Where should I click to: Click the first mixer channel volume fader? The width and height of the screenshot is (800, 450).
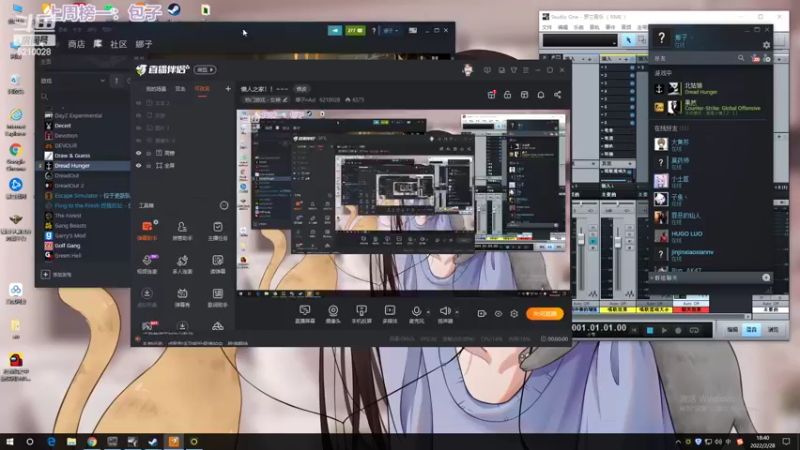coord(581,239)
